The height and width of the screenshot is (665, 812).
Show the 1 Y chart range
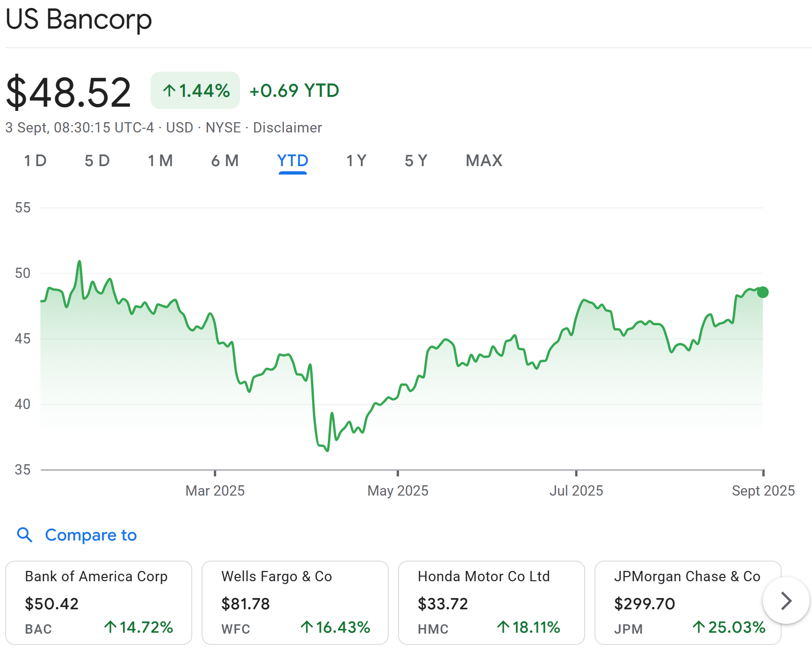pyautogui.click(x=356, y=161)
